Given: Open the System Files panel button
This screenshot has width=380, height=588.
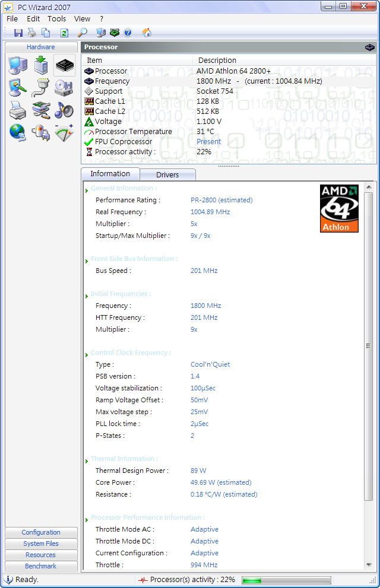Looking at the screenshot, I should click(x=41, y=543).
